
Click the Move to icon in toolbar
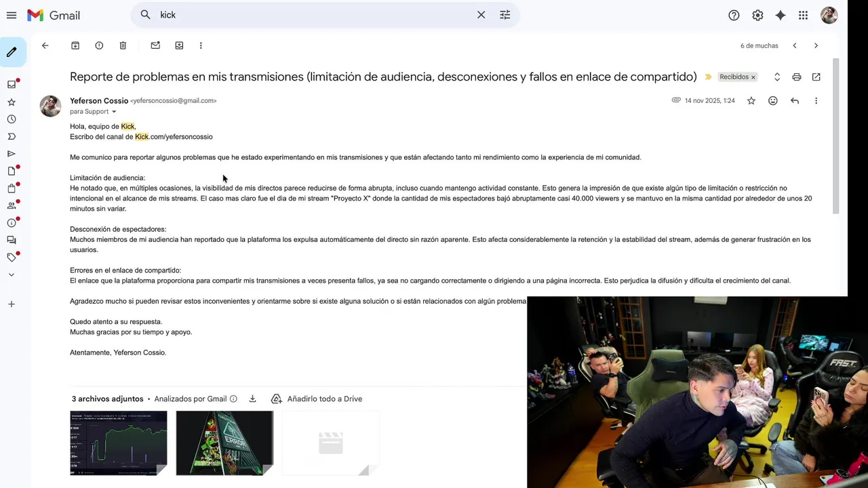[x=179, y=45]
